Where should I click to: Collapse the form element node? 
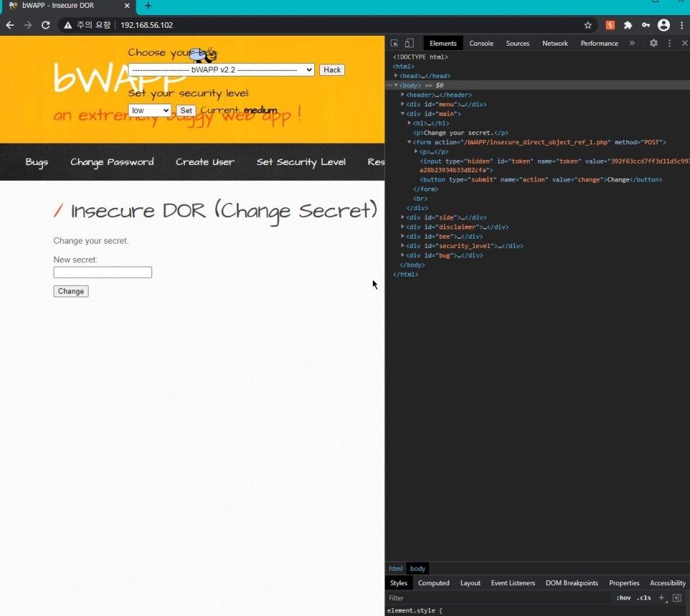409,142
